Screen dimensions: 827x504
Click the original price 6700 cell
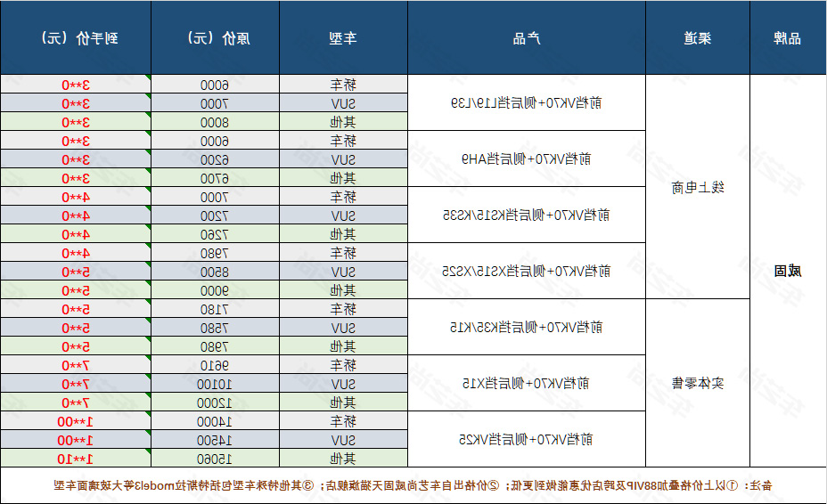(x=215, y=178)
